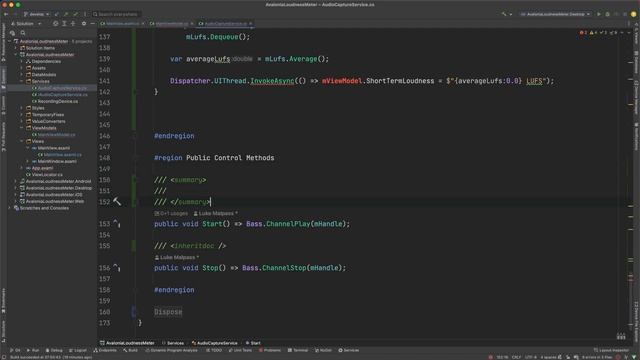Click the gutter icon beside line 156

click(x=117, y=267)
